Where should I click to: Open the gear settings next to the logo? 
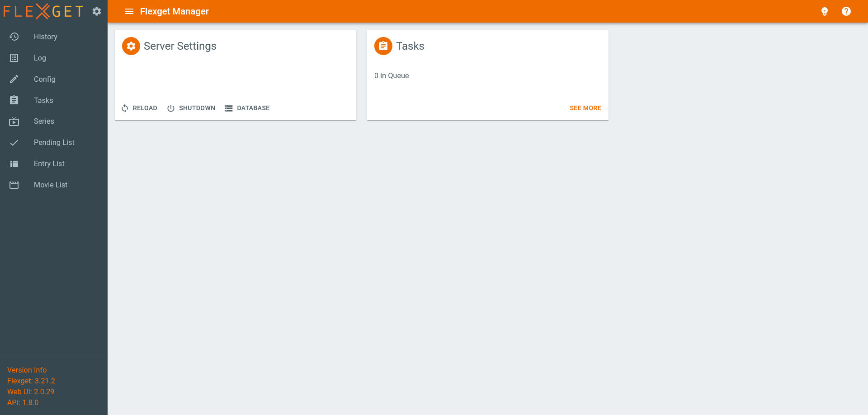[x=97, y=11]
